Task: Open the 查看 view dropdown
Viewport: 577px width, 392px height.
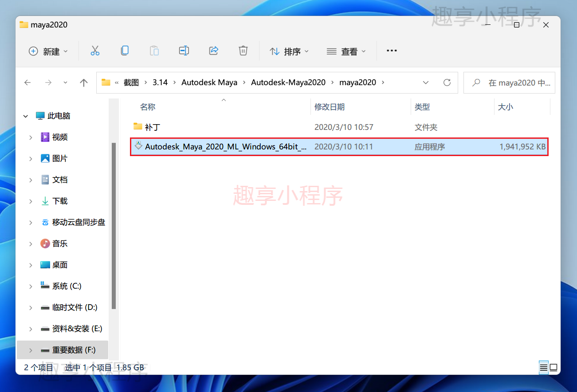Action: coord(346,51)
